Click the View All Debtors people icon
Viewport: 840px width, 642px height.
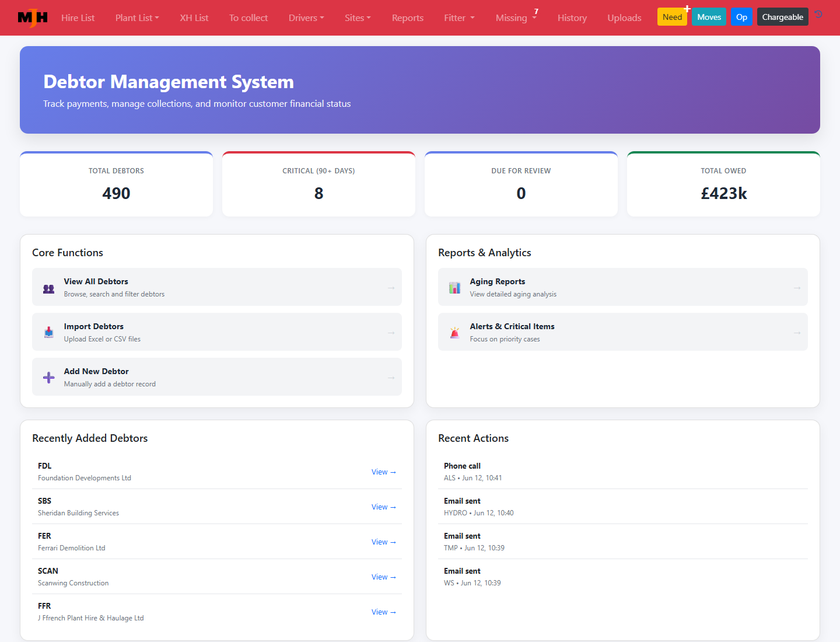(49, 288)
